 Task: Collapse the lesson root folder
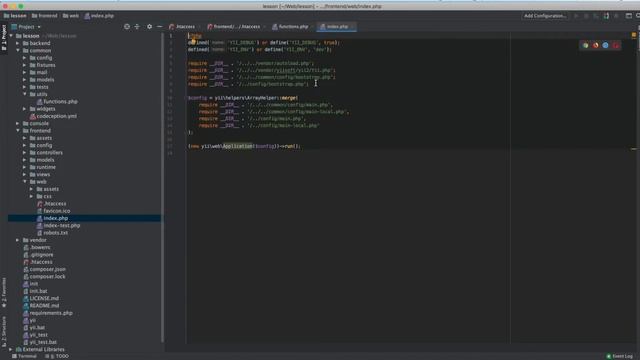tap(11, 36)
